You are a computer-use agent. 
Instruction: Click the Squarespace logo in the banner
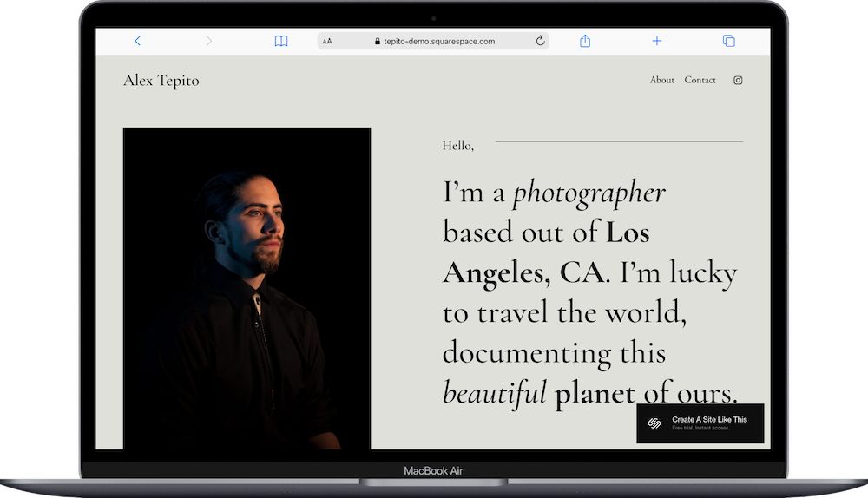pyautogui.click(x=654, y=423)
